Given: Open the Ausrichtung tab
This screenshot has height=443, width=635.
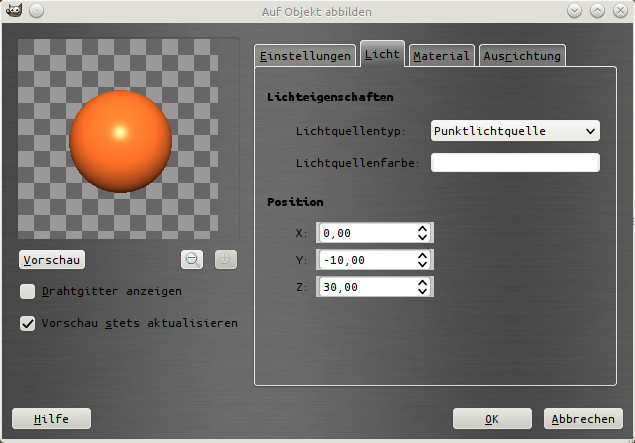Looking at the screenshot, I should coord(522,56).
